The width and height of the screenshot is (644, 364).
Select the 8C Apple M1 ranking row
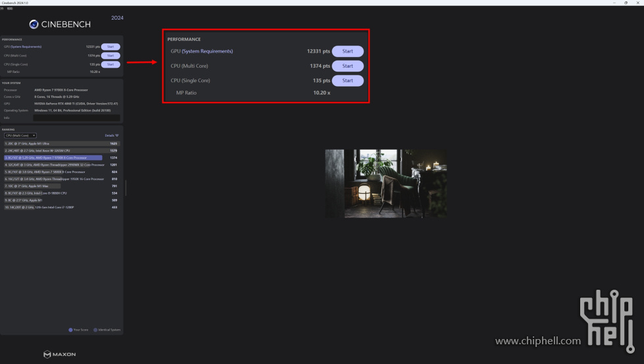click(61, 200)
